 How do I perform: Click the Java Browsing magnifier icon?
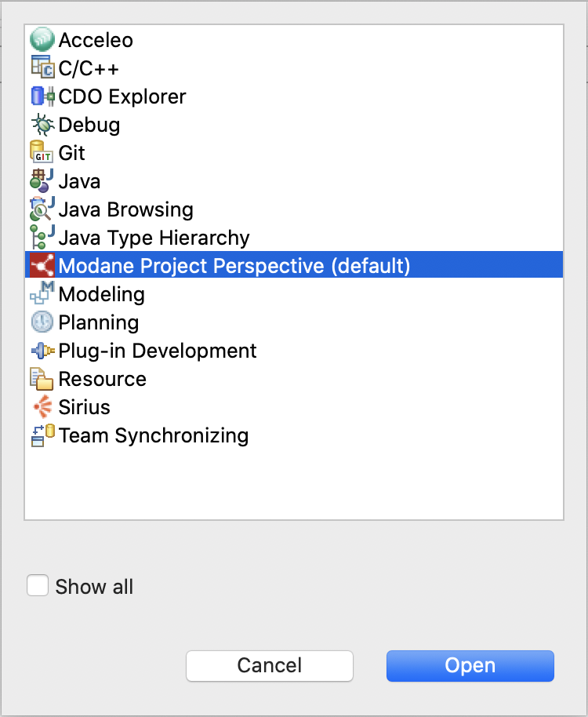(42, 209)
